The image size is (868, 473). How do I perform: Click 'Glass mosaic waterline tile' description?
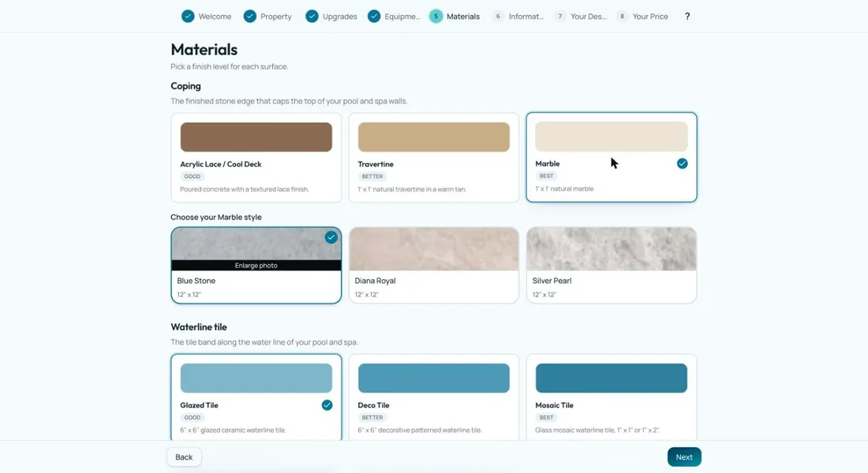pyautogui.click(x=597, y=430)
